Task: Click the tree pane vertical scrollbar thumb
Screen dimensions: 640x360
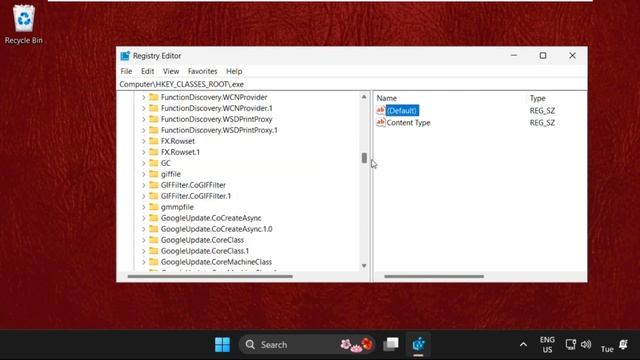Action: click(x=364, y=158)
